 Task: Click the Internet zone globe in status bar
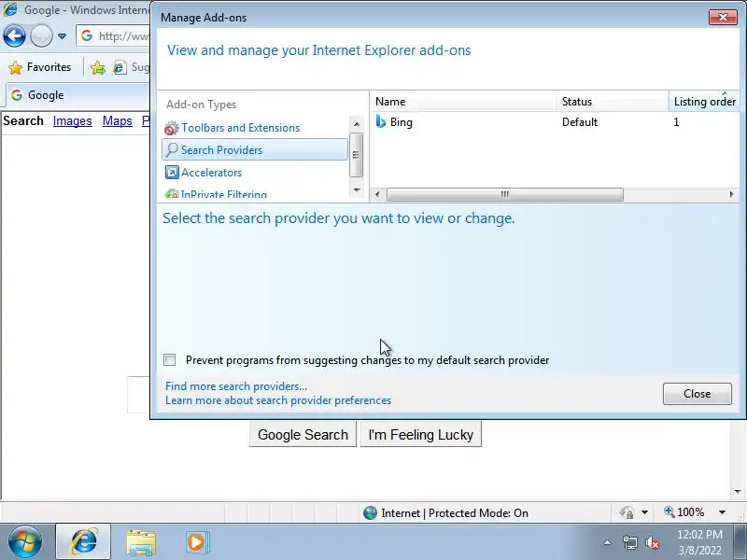click(370, 512)
